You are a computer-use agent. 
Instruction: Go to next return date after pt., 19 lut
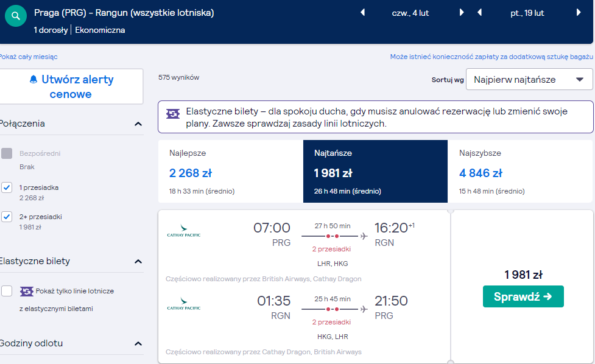coord(579,13)
